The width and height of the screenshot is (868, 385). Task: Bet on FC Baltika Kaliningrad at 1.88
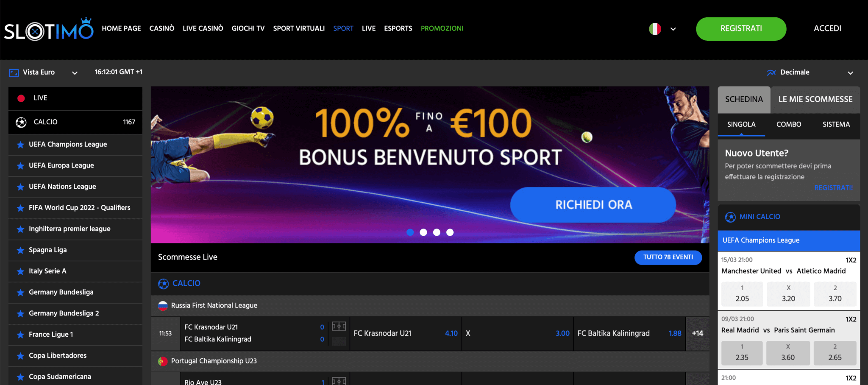pyautogui.click(x=629, y=333)
